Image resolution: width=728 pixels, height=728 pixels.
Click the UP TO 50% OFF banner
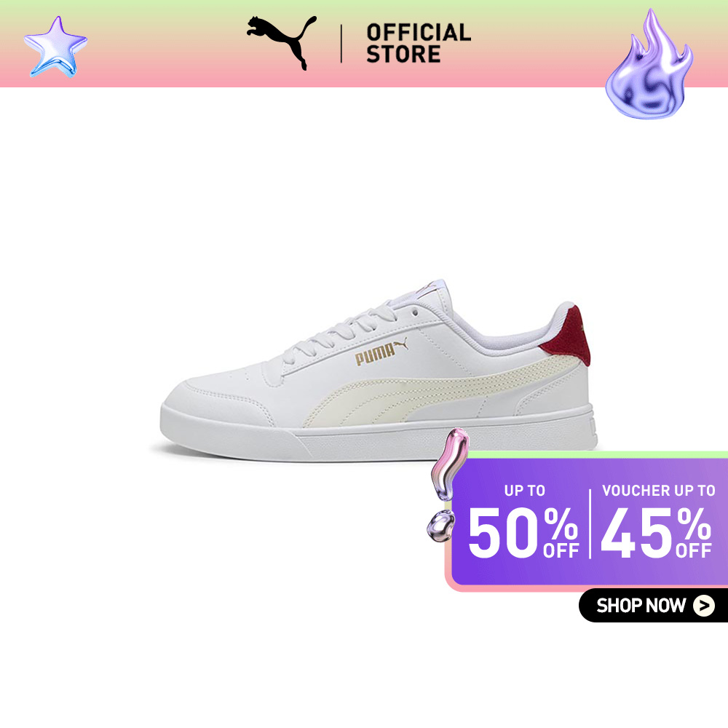[x=523, y=521]
